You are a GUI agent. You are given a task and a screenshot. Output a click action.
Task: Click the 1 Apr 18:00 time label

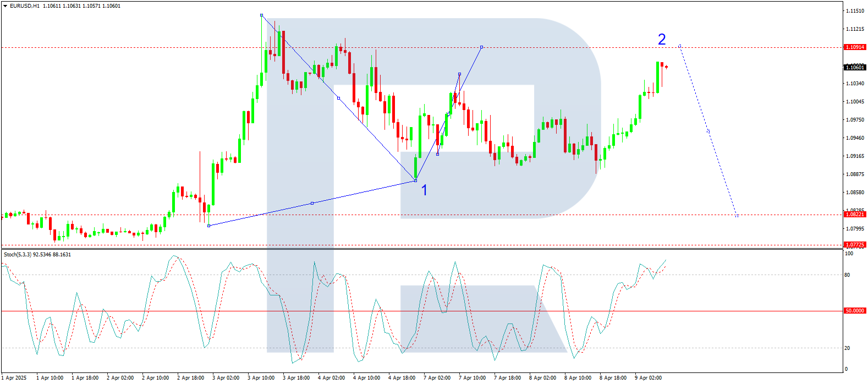[x=85, y=378]
